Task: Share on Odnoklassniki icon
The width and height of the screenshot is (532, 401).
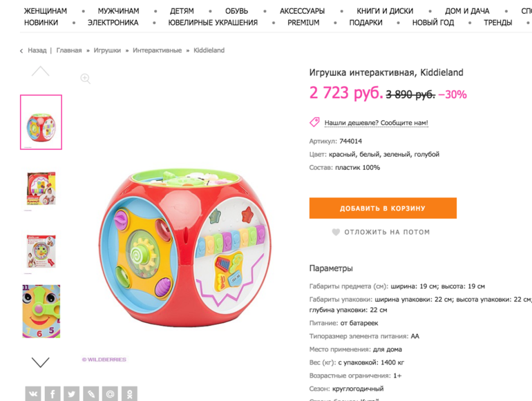Action: click(129, 393)
